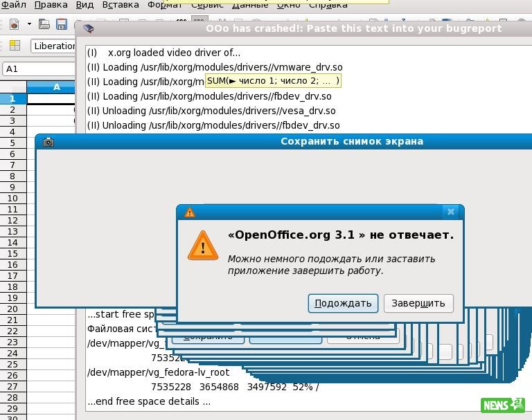Click the OOo has crashed title bar text
Image resolution: width=532 pixels, height=420 pixels.
coord(353,28)
